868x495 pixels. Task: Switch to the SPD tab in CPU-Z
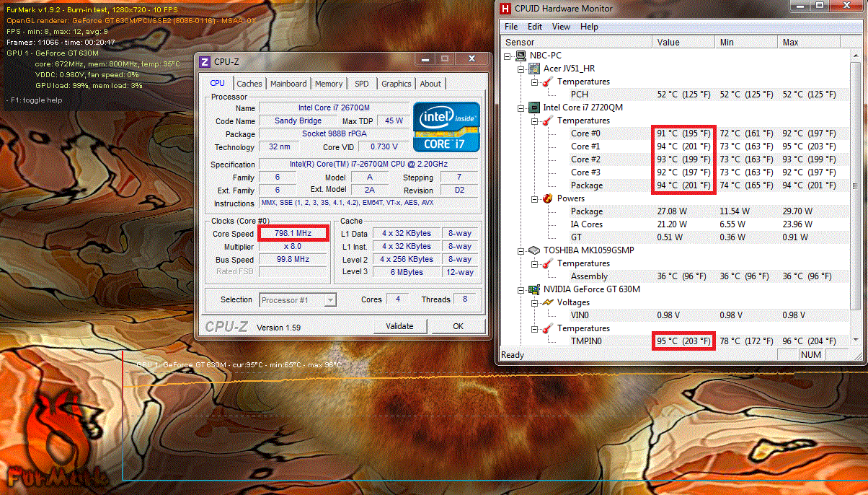coord(362,84)
